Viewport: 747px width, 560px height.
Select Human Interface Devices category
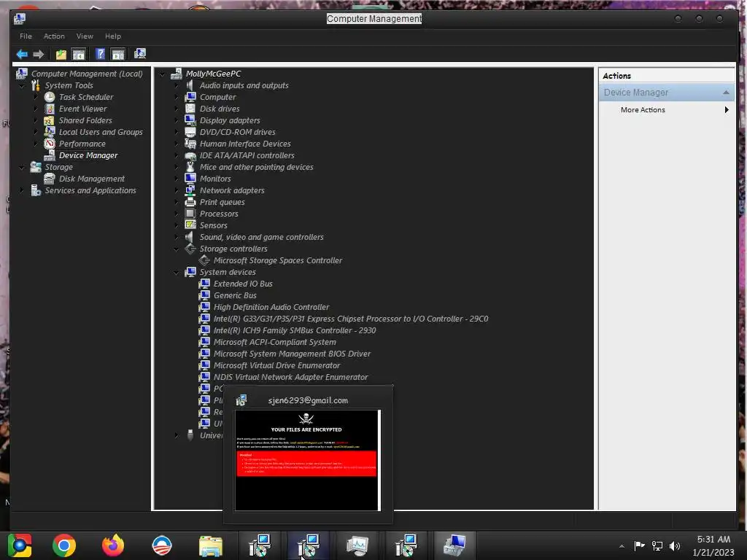click(245, 144)
